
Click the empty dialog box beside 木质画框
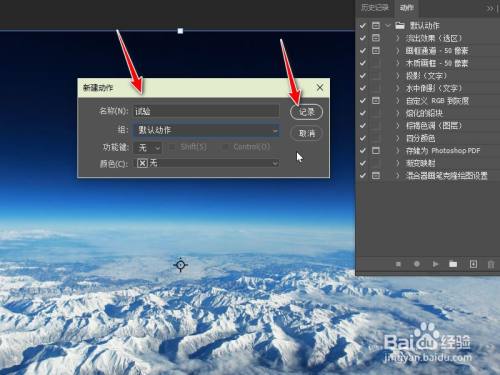[376, 63]
